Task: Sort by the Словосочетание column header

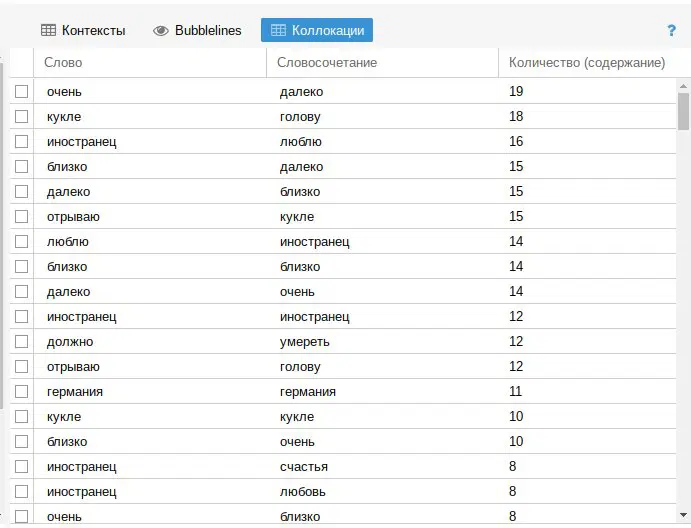Action: click(383, 63)
